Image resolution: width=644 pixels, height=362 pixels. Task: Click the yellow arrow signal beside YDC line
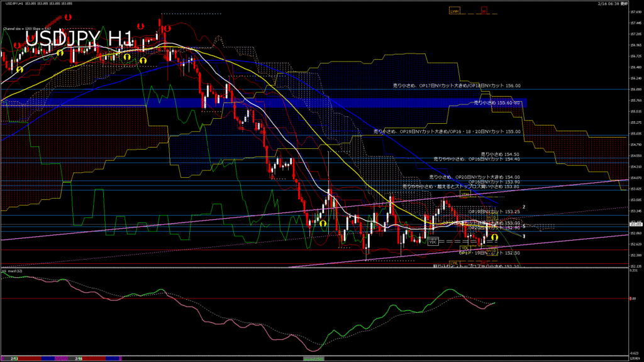[495, 237]
